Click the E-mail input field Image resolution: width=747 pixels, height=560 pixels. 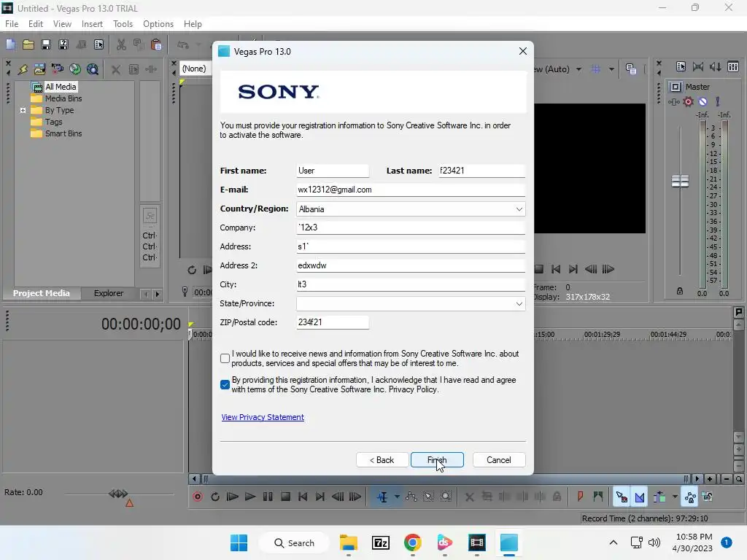click(411, 190)
